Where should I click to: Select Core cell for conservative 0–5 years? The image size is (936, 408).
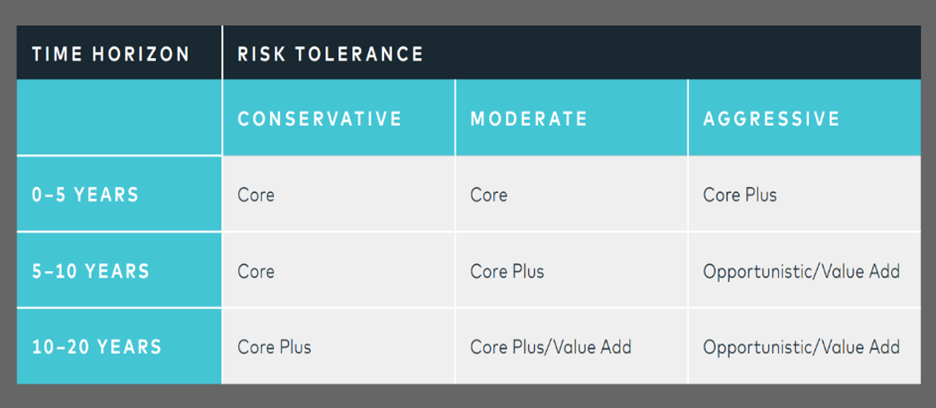[x=338, y=194]
